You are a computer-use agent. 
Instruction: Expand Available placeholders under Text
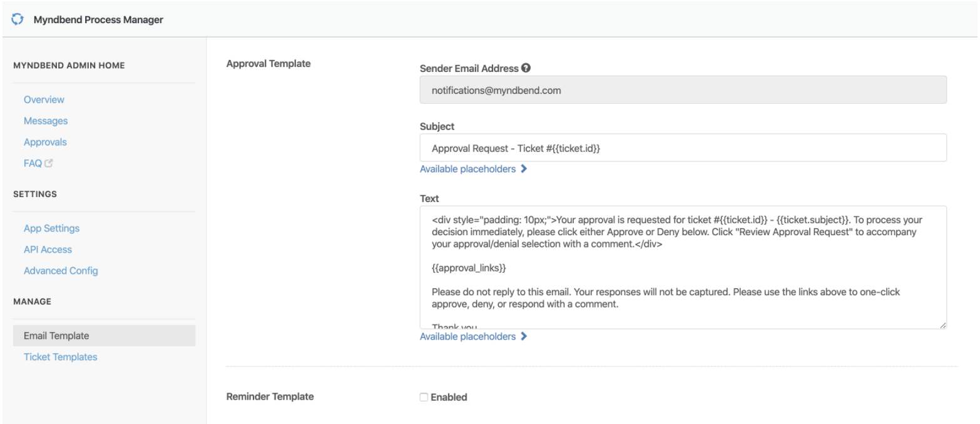pos(467,336)
